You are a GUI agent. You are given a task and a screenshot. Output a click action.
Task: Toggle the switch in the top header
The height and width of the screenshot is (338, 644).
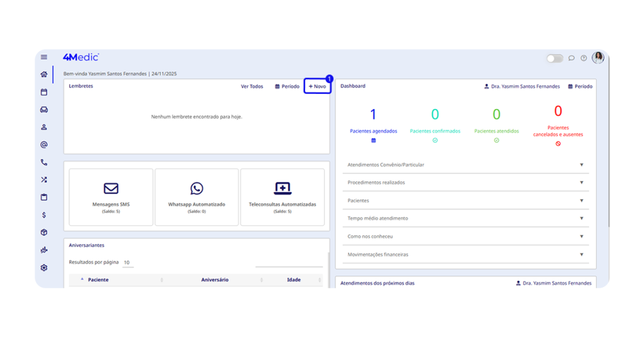coord(554,58)
